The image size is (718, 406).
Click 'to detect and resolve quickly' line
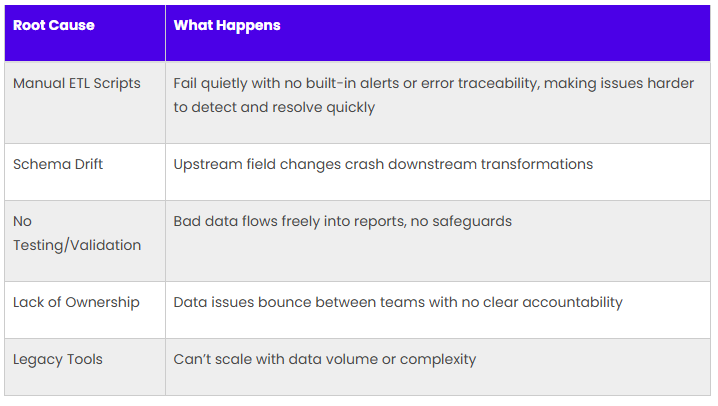(x=274, y=108)
